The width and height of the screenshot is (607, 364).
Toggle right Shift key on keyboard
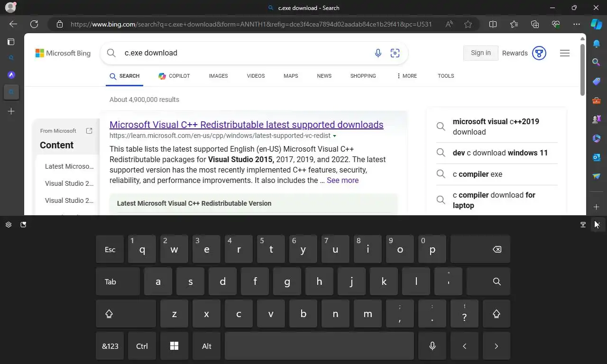pyautogui.click(x=497, y=314)
